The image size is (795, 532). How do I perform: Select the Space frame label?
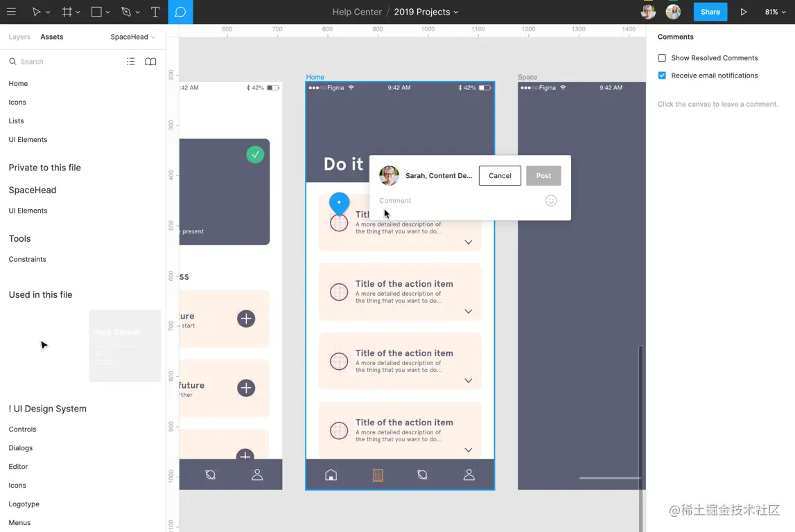pyautogui.click(x=527, y=77)
